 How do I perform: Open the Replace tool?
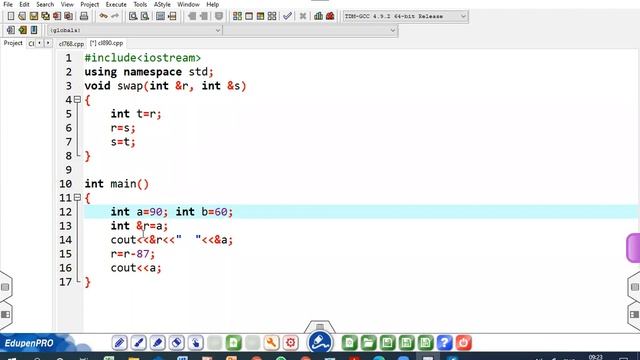coord(145,16)
